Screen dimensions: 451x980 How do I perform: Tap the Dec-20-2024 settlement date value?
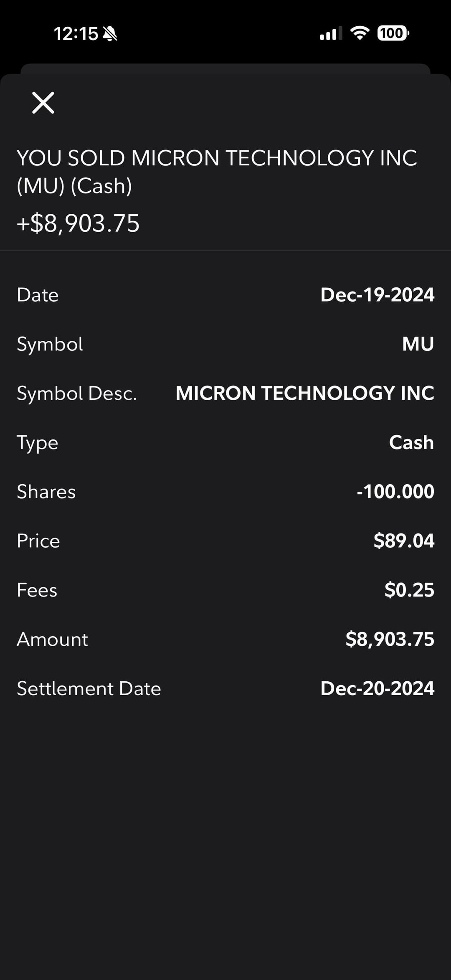[x=377, y=688]
